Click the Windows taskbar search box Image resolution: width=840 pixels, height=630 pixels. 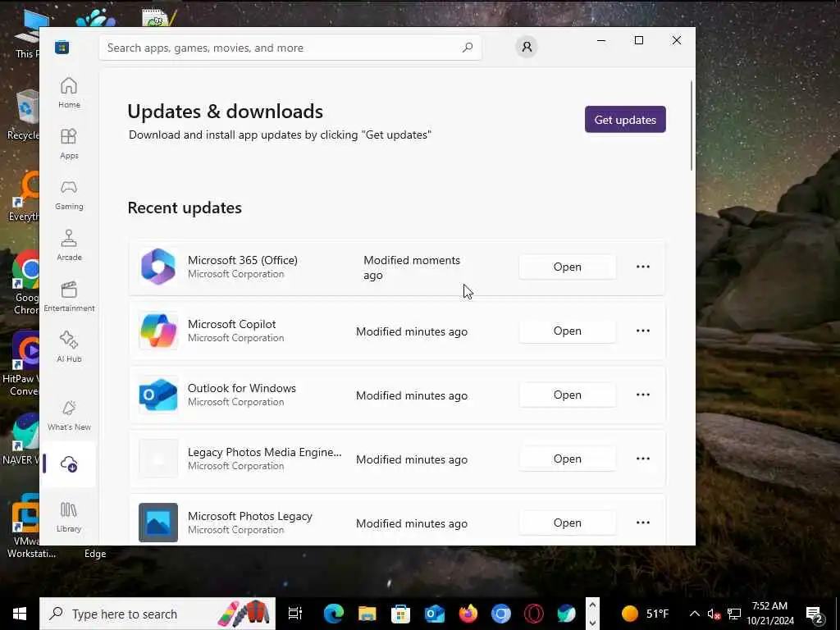tap(157, 614)
